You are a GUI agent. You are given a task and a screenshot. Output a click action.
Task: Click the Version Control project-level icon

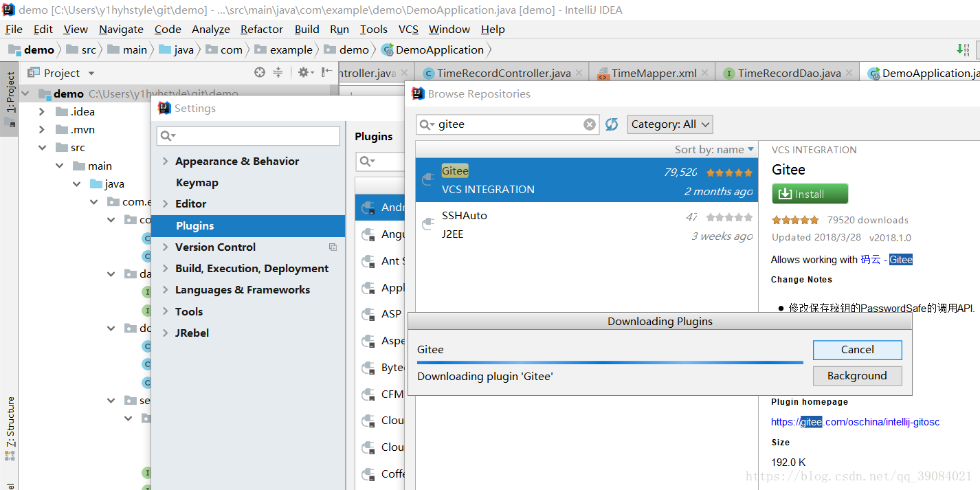[333, 247]
